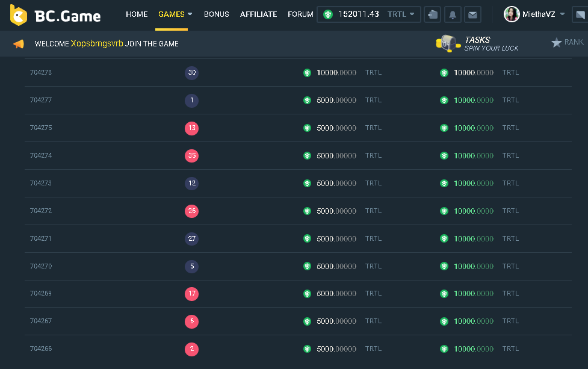Open the Bonus menu item
Screen dimensions: 588x369
click(216, 14)
